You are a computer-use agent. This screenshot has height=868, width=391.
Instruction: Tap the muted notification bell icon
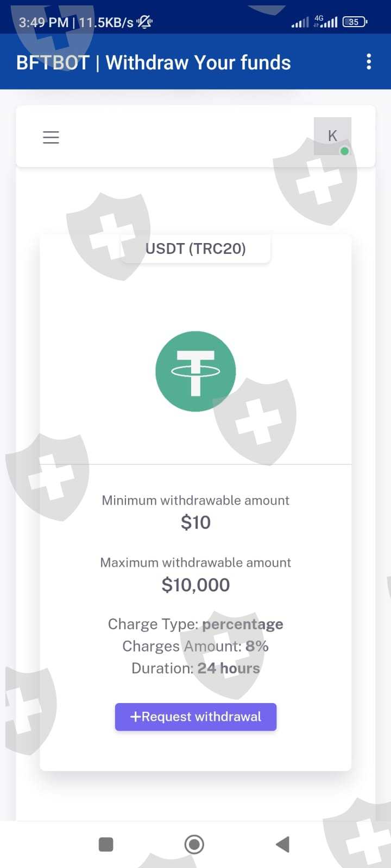click(x=144, y=22)
